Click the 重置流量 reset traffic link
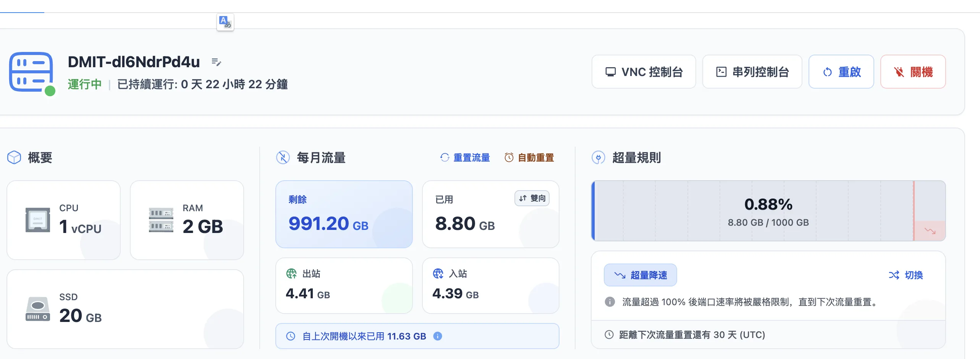Viewport: 980px width, 359px height. 465,157
